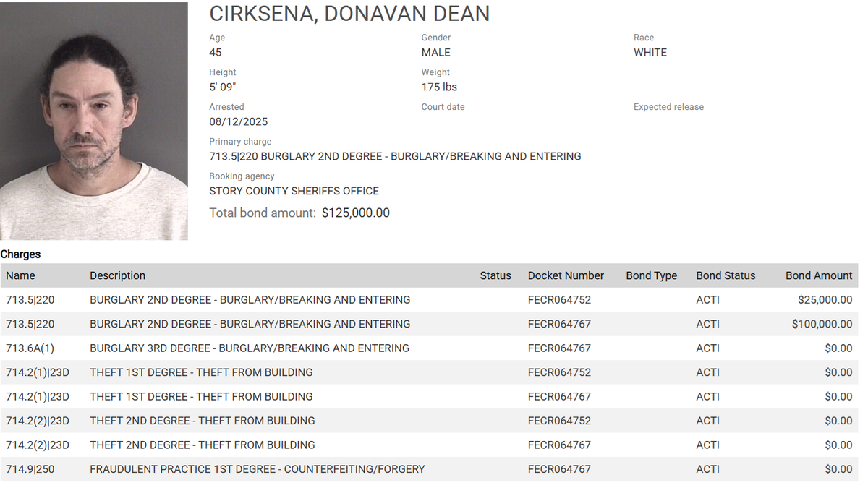Click the Description column header
The image size is (868, 488).
click(x=117, y=275)
